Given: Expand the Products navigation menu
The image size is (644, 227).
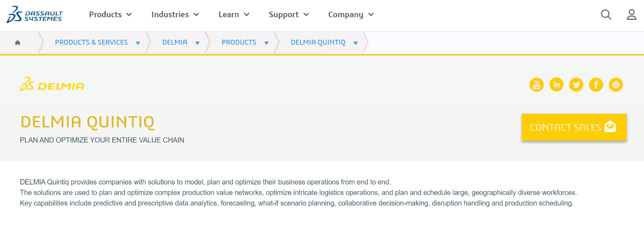Looking at the screenshot, I should pos(110,15).
